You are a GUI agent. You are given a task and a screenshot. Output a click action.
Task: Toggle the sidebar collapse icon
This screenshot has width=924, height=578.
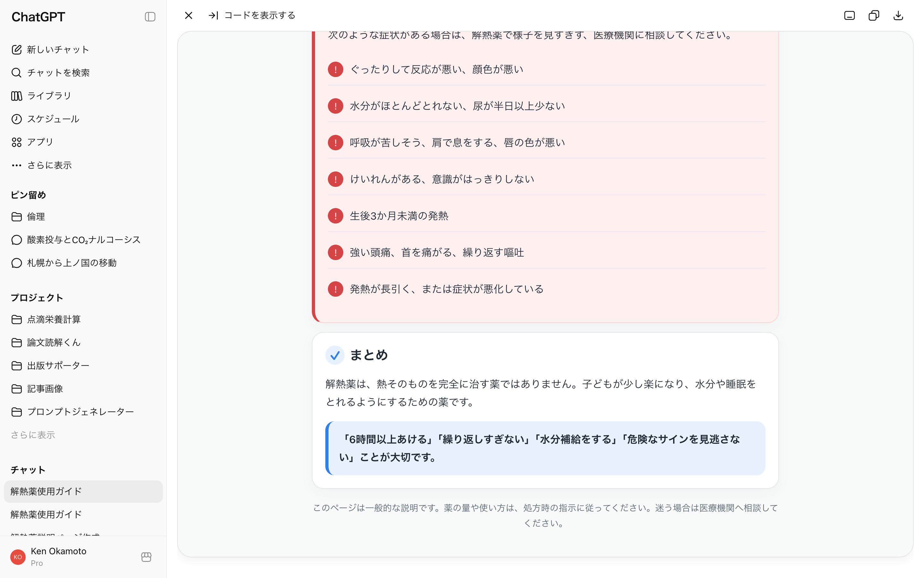point(150,16)
